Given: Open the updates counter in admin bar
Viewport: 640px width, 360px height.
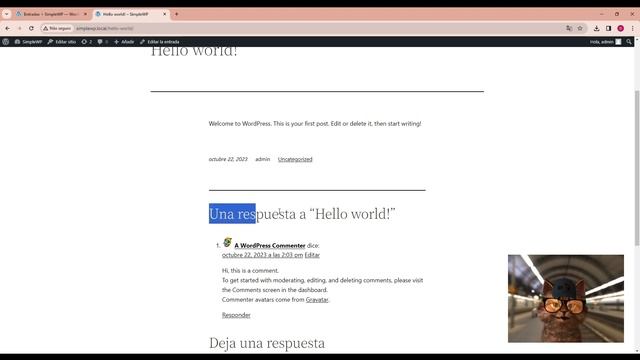Looking at the screenshot, I should pyautogui.click(x=87, y=42).
